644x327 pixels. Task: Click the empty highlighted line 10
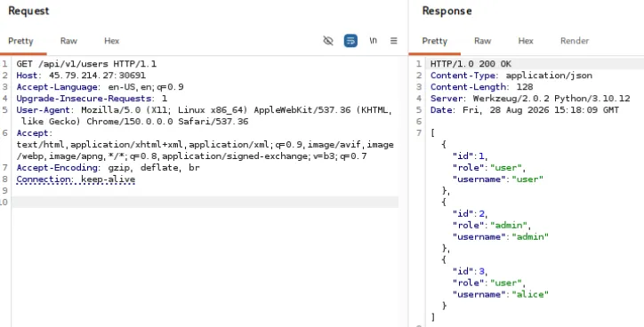[205, 202]
